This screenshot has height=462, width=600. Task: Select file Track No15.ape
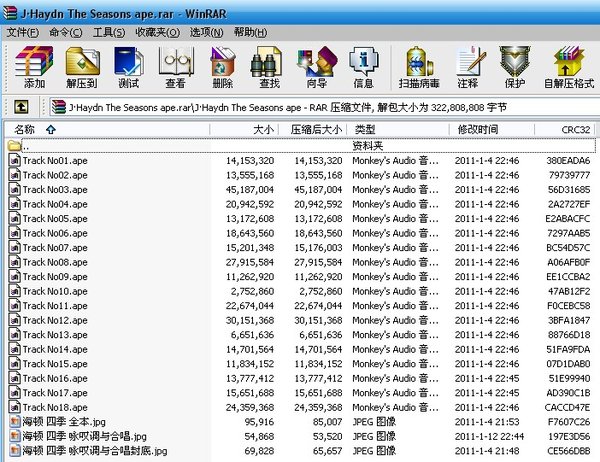coord(55,364)
